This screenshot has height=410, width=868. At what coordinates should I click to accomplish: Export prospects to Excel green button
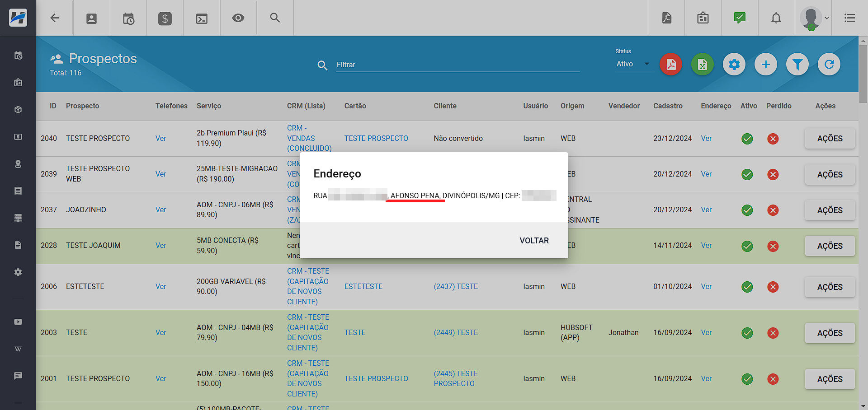coord(703,65)
